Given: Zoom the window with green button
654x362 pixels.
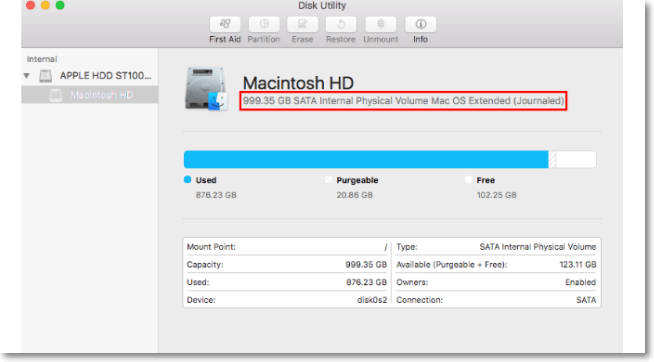Looking at the screenshot, I should click(60, 5).
